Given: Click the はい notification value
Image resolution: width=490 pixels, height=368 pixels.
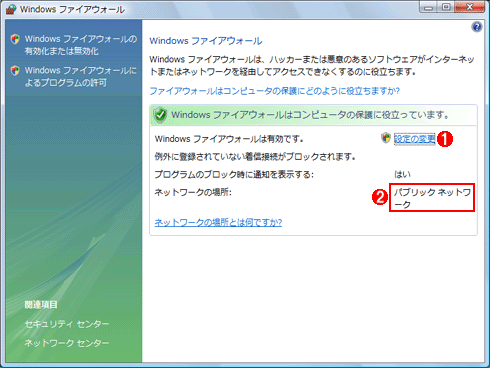Looking at the screenshot, I should click(x=402, y=174).
